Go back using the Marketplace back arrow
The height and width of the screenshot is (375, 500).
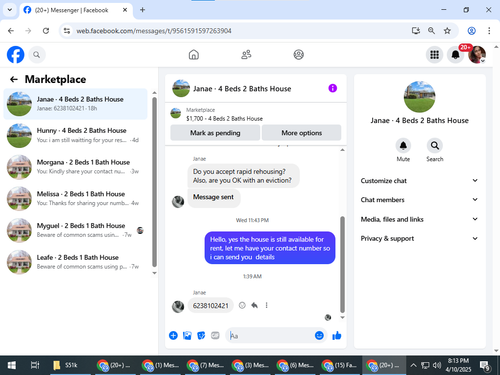(x=14, y=79)
